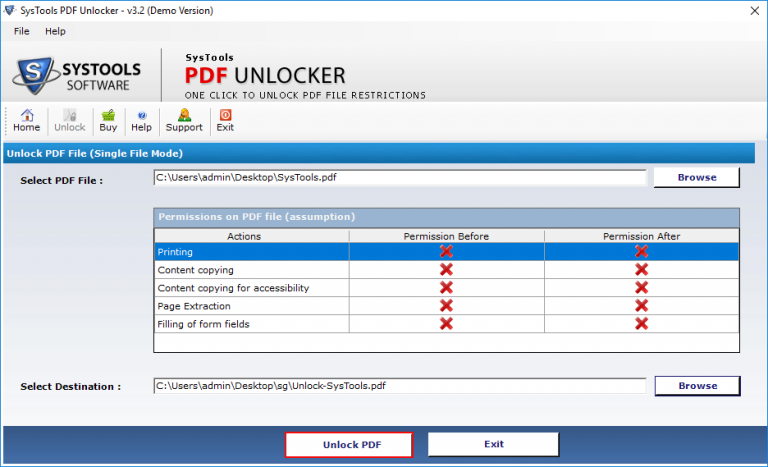This screenshot has height=467, width=768.
Task: Click Filling of form fields' Before cross
Action: [446, 323]
